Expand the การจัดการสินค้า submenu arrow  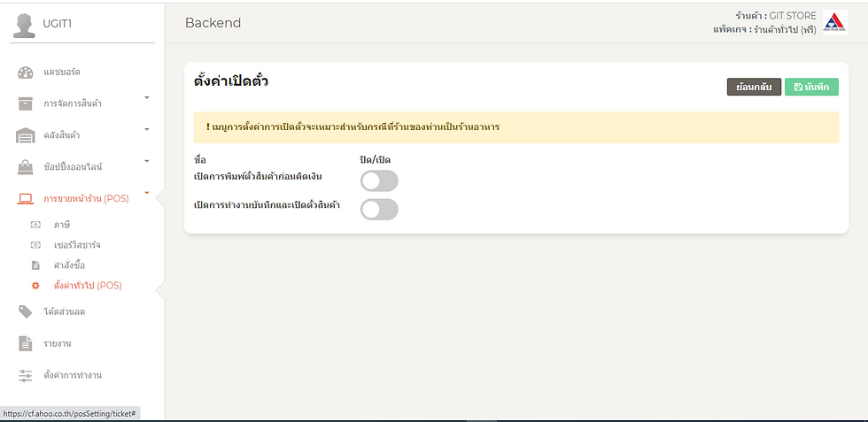(147, 97)
